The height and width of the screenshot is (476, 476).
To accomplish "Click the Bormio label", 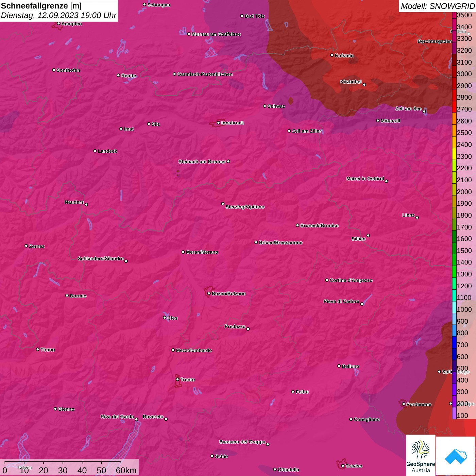I will click(78, 296).
